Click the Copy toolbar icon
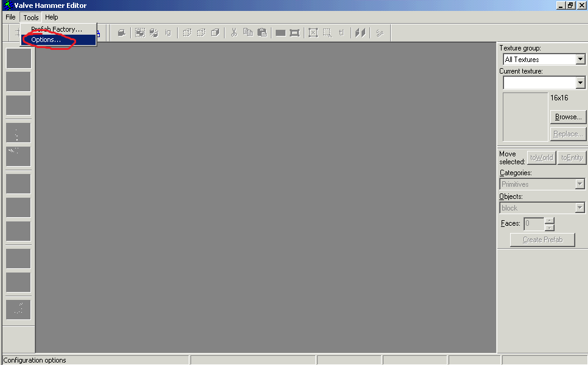Screen dimensions: 588x365 248,33
